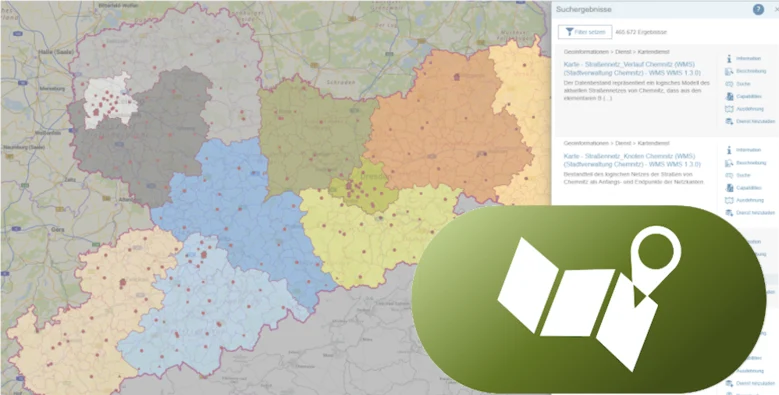
Task: Click Suche icon for Straßennetz_Knoten result
Action: pyautogui.click(x=738, y=175)
